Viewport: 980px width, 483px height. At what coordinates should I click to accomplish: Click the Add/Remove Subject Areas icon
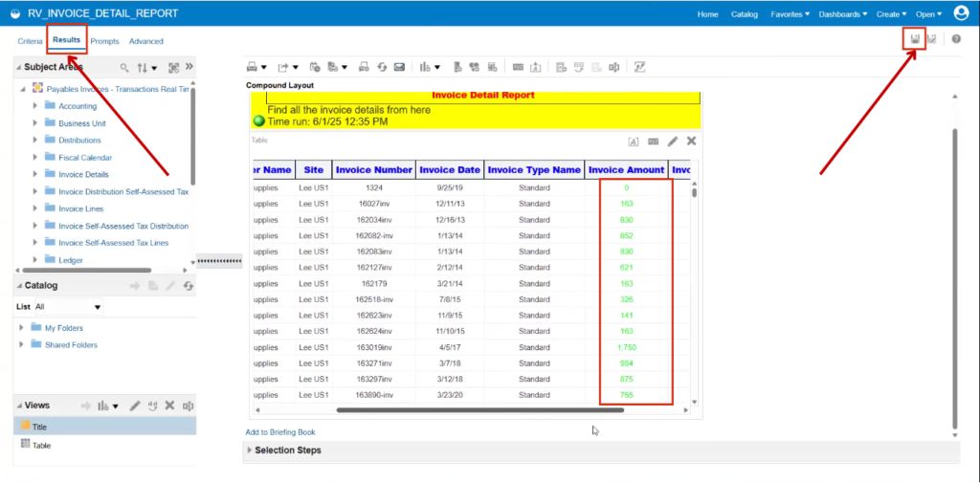[x=173, y=68]
